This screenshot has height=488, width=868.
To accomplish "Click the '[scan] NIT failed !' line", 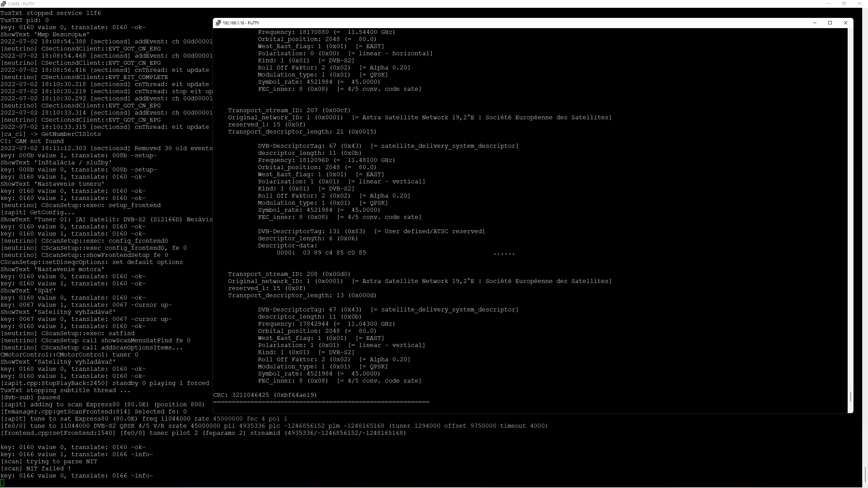I will point(36,468).
